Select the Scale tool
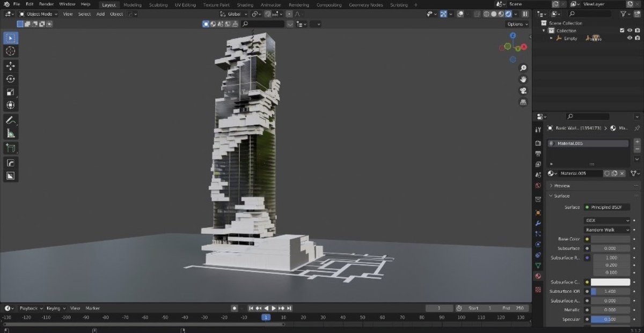The image size is (644, 333). (x=11, y=92)
